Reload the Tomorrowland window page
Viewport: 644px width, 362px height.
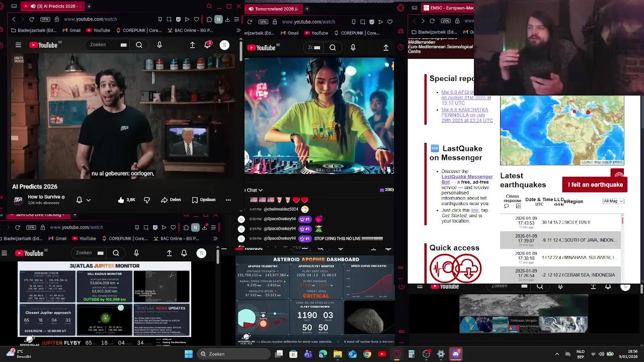(x=250, y=22)
